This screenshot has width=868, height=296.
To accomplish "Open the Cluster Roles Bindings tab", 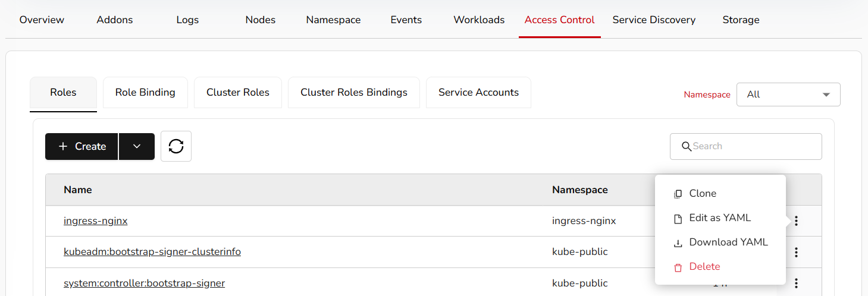I will [353, 93].
